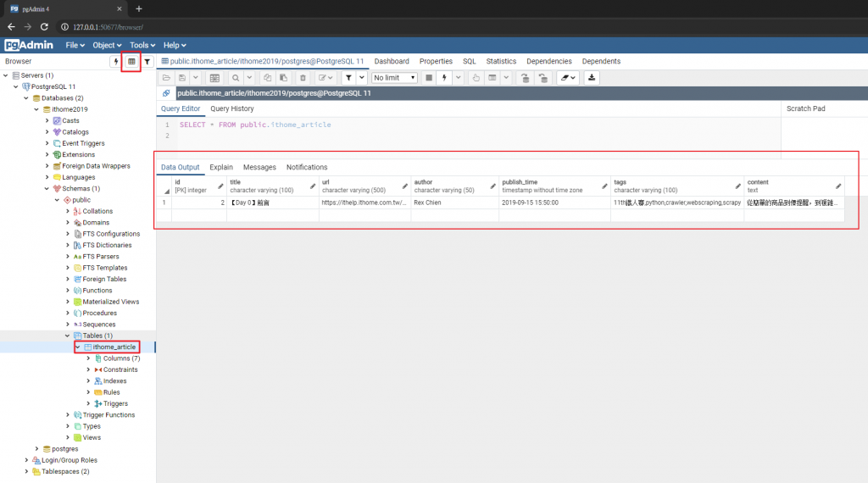Click the Execute lightning icon in query toolbar
Viewport: 868px width, 483px height.
pyautogui.click(x=444, y=78)
